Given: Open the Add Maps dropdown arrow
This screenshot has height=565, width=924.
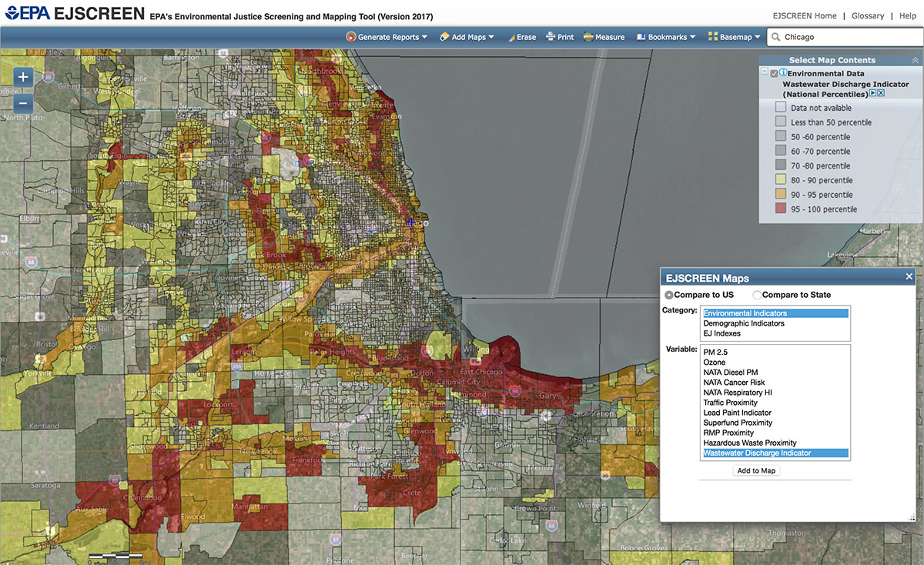Looking at the screenshot, I should [491, 37].
